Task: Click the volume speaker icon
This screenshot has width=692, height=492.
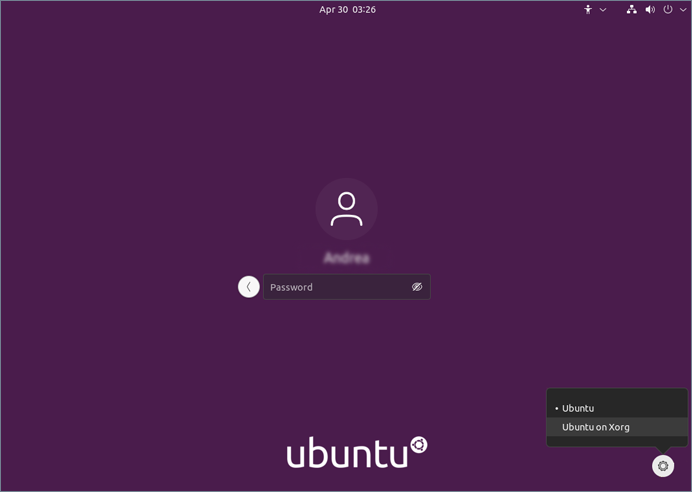Action: pos(650,9)
